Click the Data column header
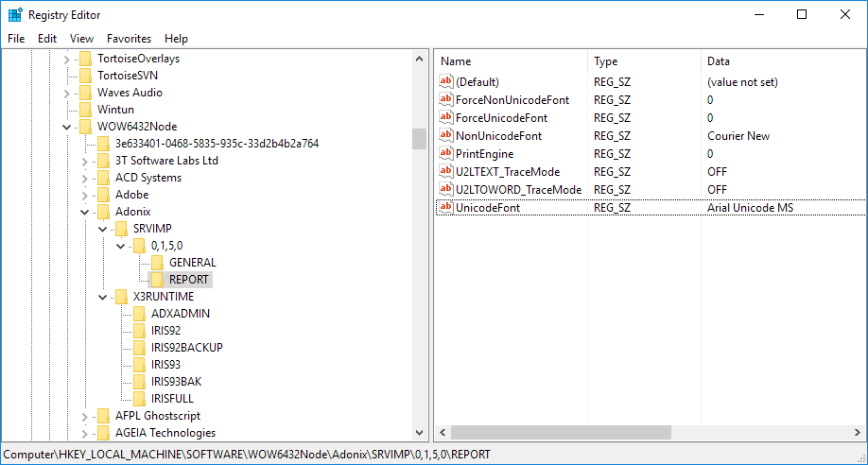This screenshot has height=465, width=868. (783, 61)
